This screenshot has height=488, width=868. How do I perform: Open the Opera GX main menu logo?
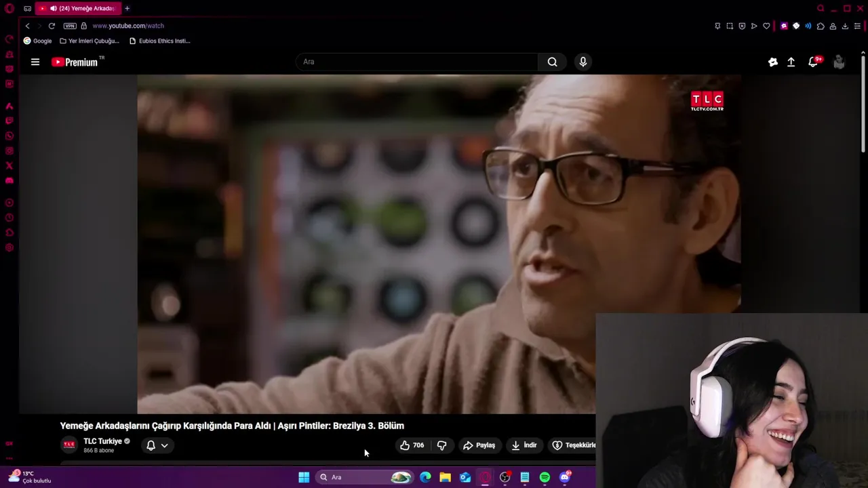tap(9, 9)
